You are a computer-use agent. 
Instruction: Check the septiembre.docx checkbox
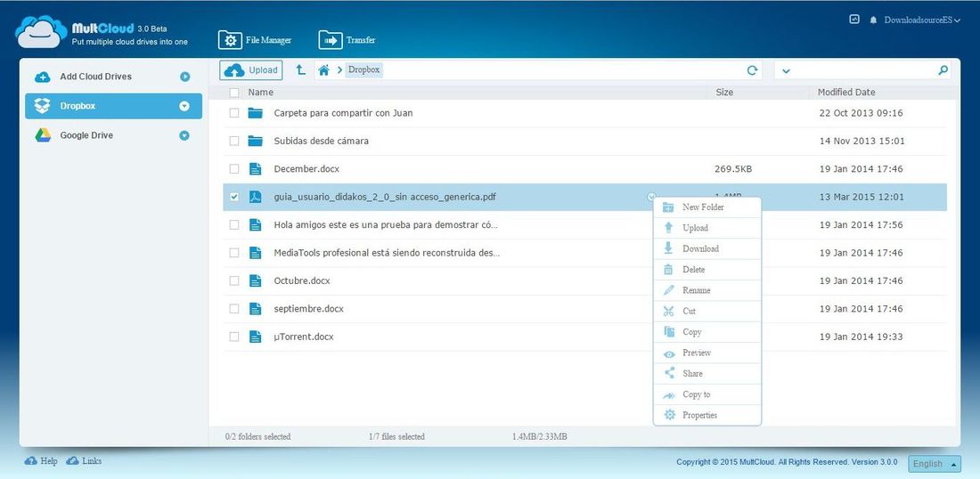[233, 309]
